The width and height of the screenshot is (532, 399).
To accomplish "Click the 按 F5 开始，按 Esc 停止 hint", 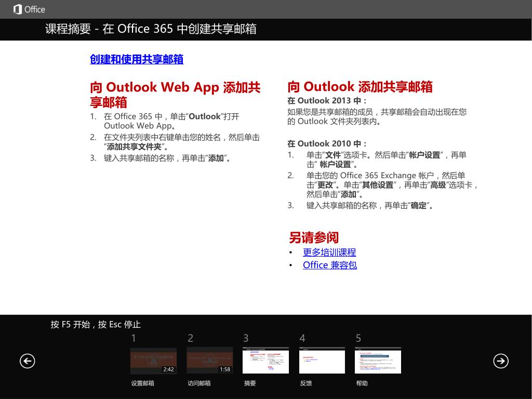I will point(96,324).
